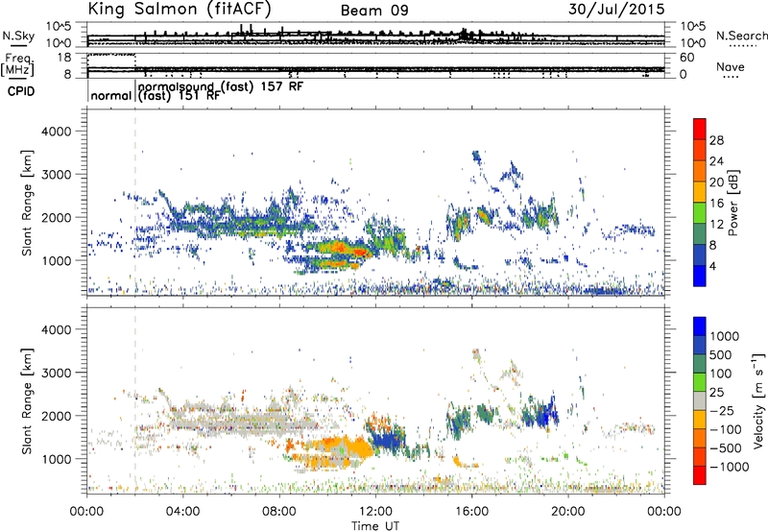Click the 28 tick on Power colorbar
Viewport: 768px width, 532px height.
(716, 140)
